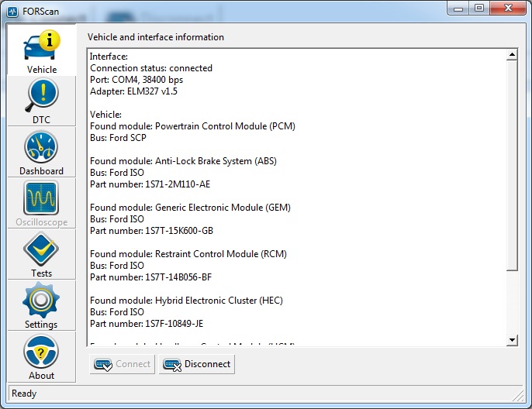Click the 'Connection status: connected' line
Viewport: 532px width, 409px height.
(151, 68)
